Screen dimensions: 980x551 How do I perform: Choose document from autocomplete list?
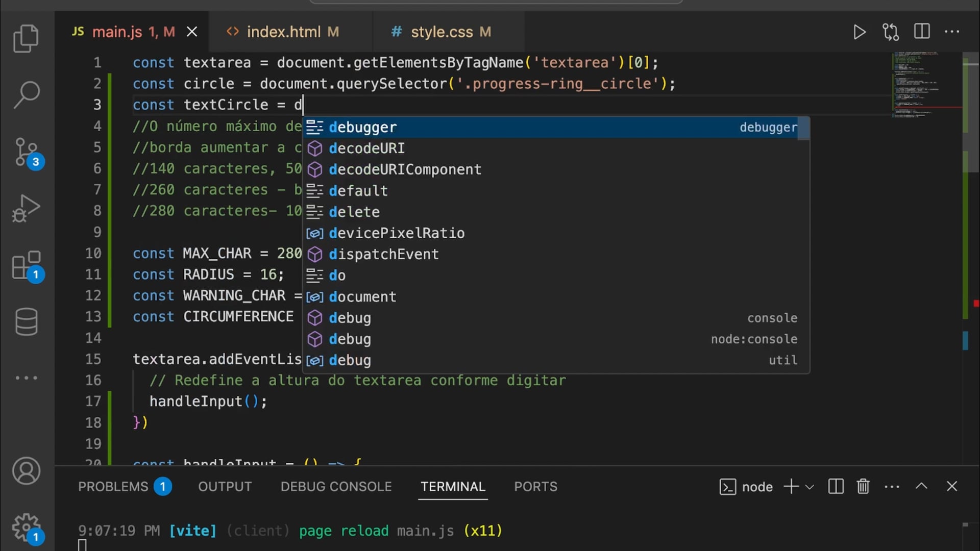pyautogui.click(x=362, y=297)
